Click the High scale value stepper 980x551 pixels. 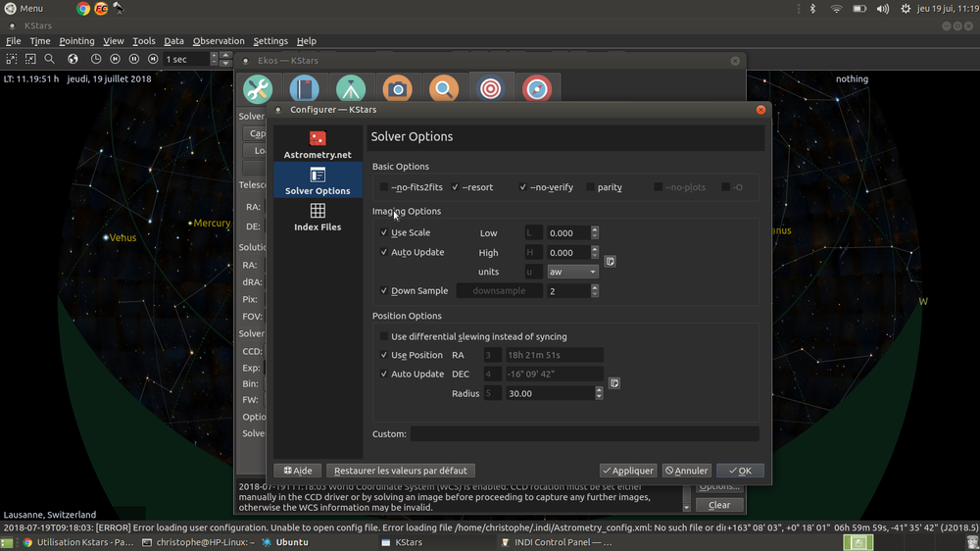[x=595, y=252]
